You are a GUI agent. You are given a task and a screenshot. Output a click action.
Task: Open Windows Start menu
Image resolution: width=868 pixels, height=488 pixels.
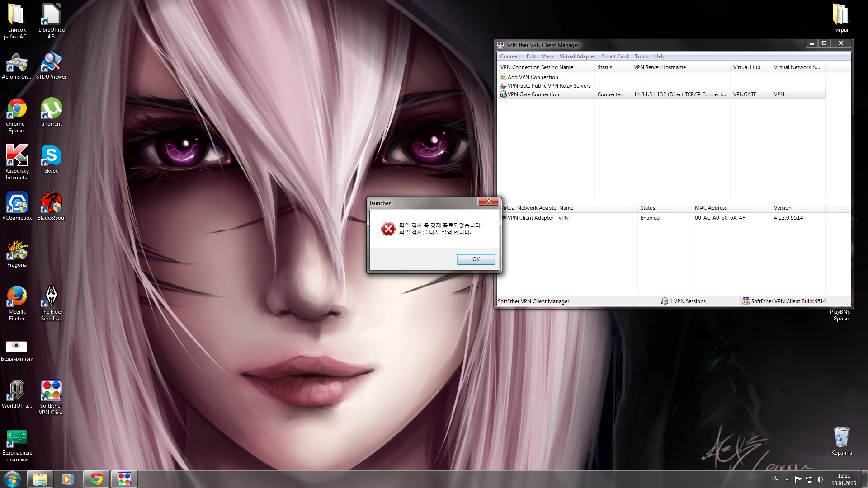[x=12, y=479]
